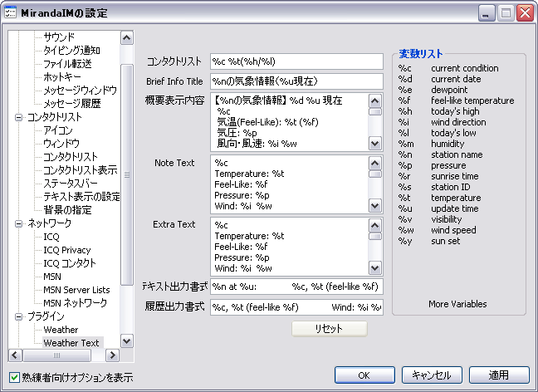This screenshot has width=538, height=392.
Task: Click the tree's horizontal scrollbar thumb
Action: (57, 355)
